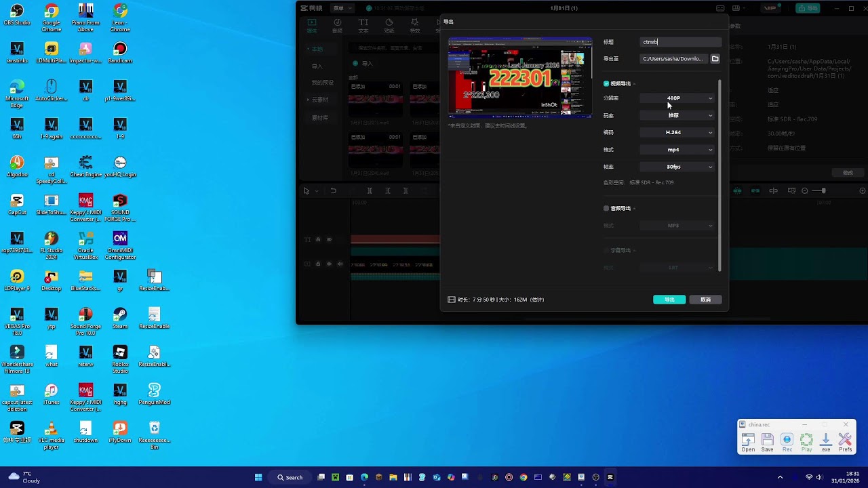Click the export path C:/Users/sasha field
The height and width of the screenshot is (488, 868).
(x=674, y=59)
